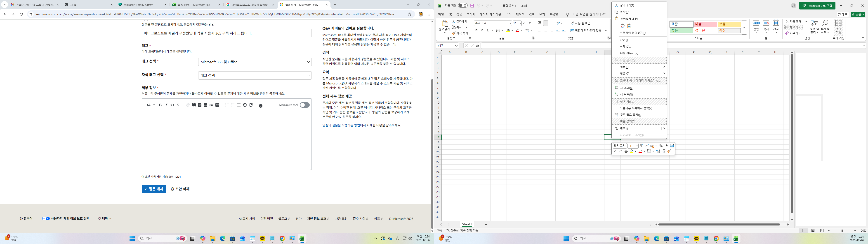Insert a blockquote in the question editor

coord(194,105)
